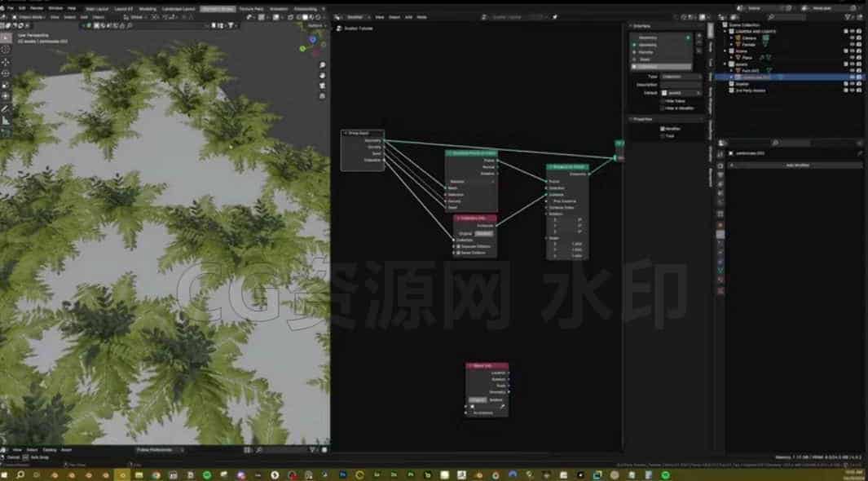Click the green Y axis on navigation gizmo
Screen dimensions: 868x481
(x=303, y=49)
